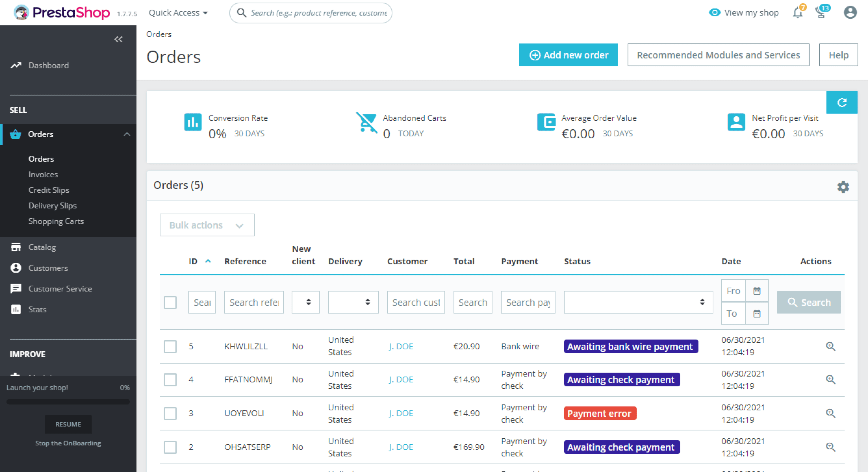Image resolution: width=868 pixels, height=472 pixels.
Task: Click the Help button
Action: pyautogui.click(x=838, y=55)
